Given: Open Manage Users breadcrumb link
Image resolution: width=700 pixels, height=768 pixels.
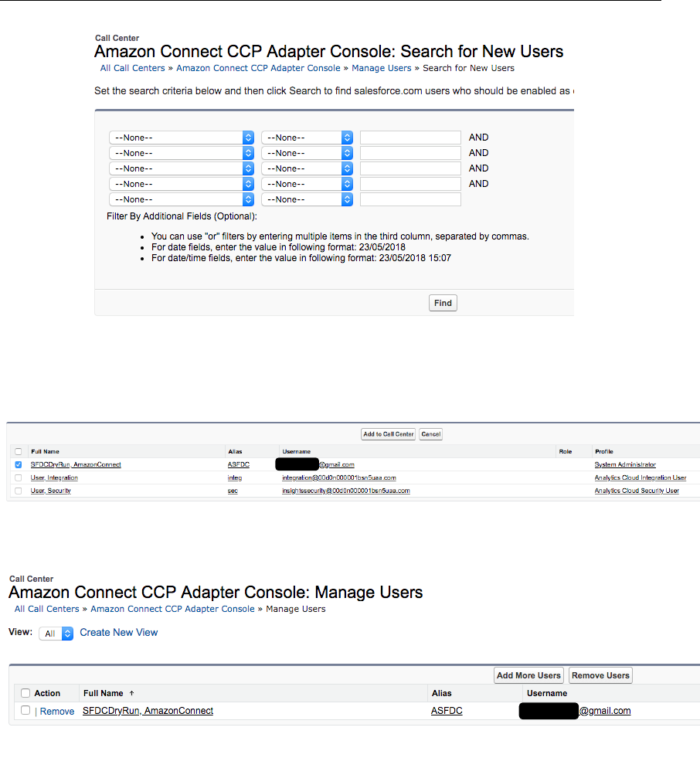Looking at the screenshot, I should tap(382, 68).
